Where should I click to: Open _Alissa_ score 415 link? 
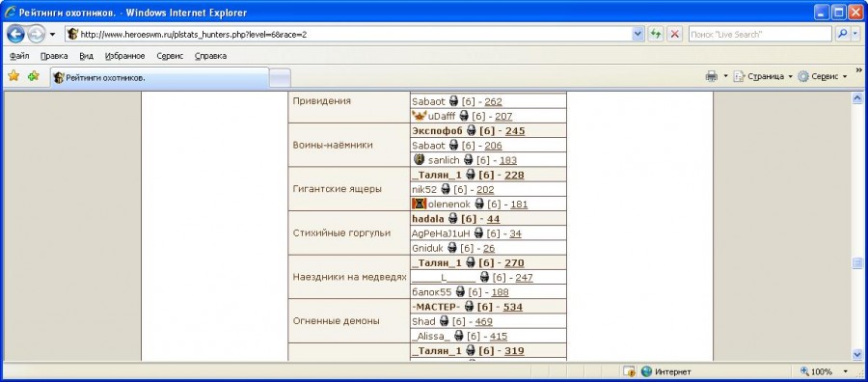(x=499, y=337)
